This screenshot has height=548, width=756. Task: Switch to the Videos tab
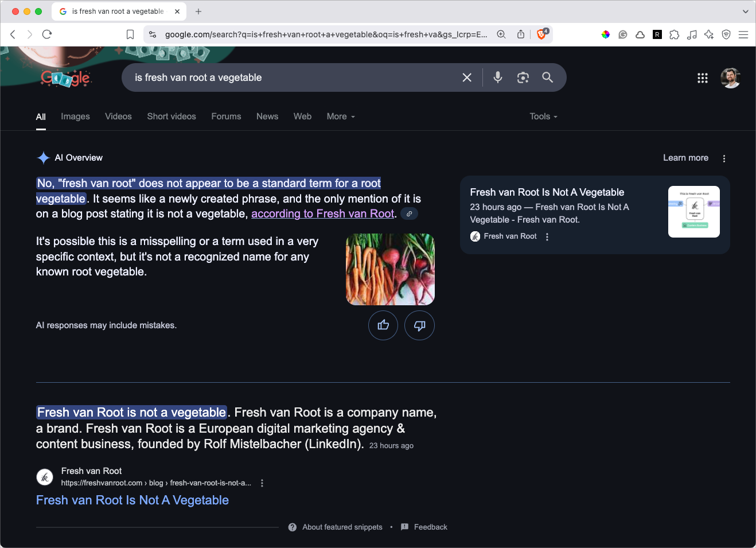click(118, 116)
